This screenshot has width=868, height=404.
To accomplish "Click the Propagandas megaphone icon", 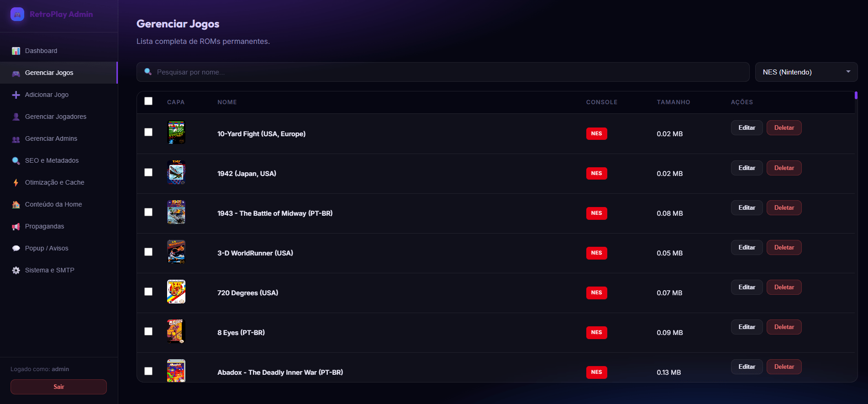I will coord(16,226).
